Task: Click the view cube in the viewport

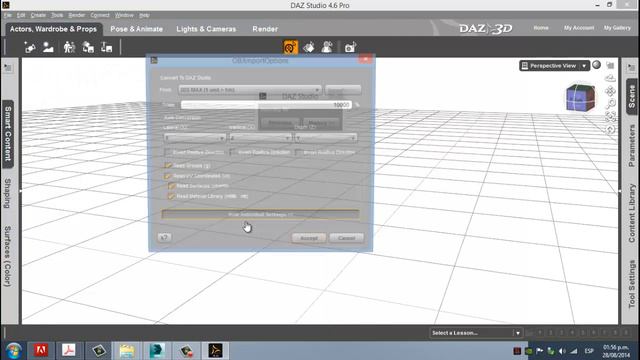Action: 580,98
